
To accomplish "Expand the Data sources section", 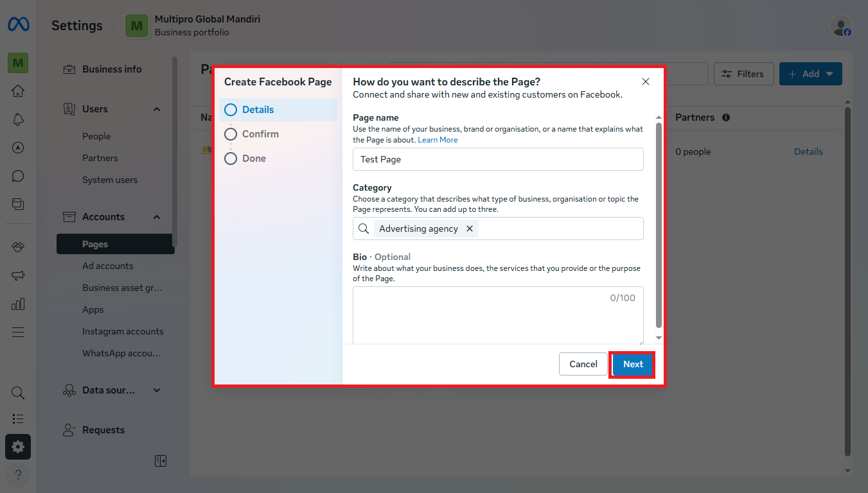I will pos(157,390).
